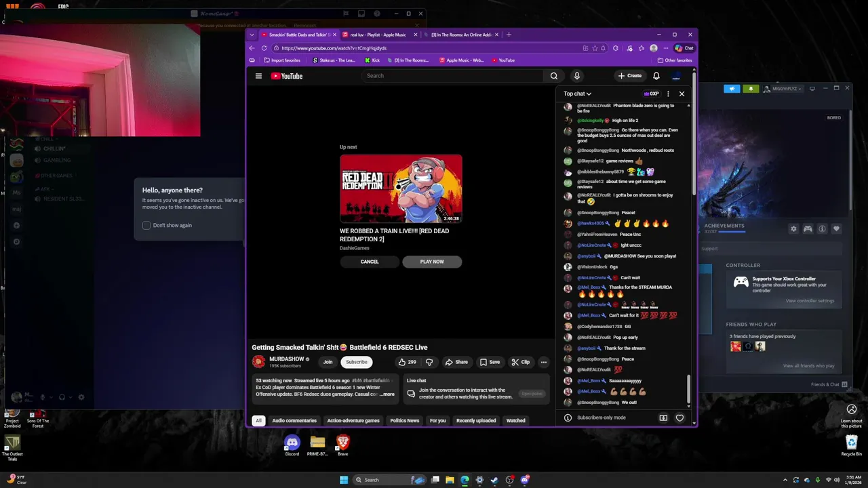This screenshot has width=868, height=488.
Task: Click the YouTube search input field
Action: pos(452,76)
